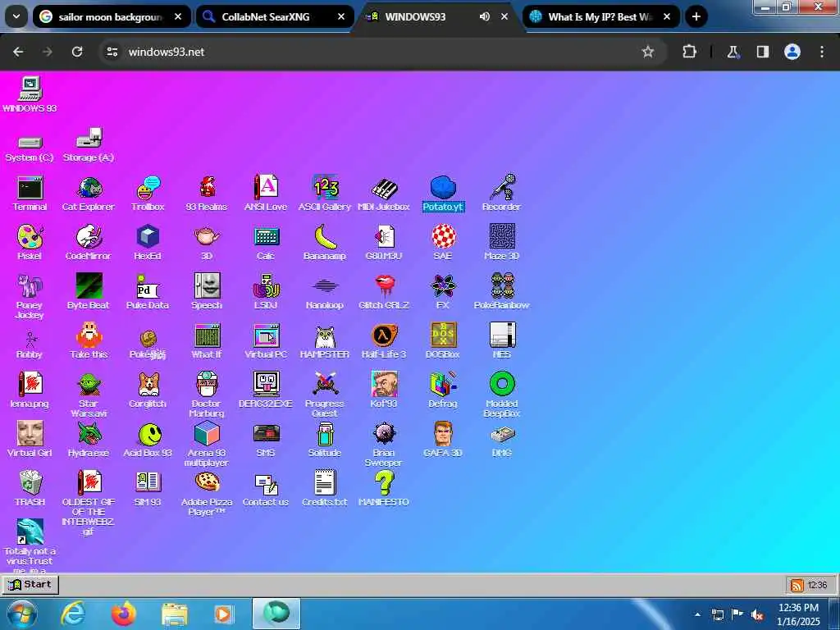Reload the windows93.net page
840x630 pixels.
(77, 52)
